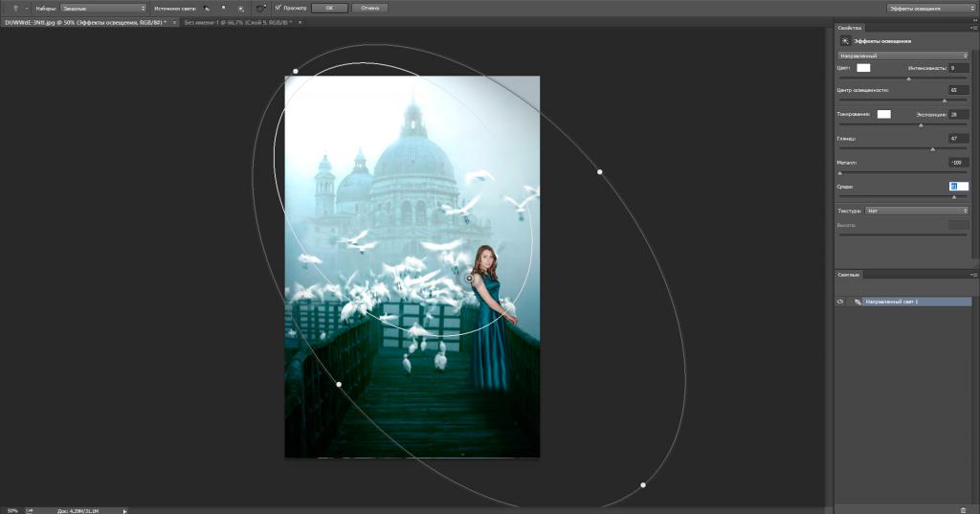Click the reset current light icon
Image resolution: width=980 pixels, height=514 pixels.
coord(260,8)
